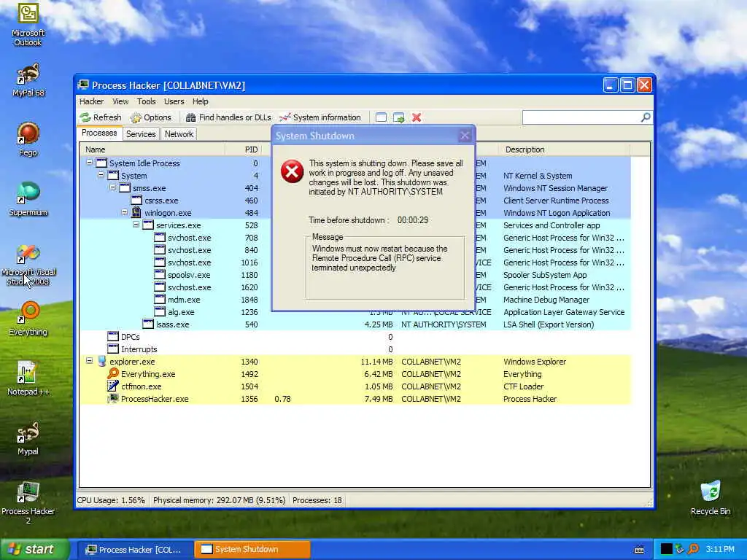Select the DPCs row
The width and height of the screenshot is (747, 560).
[355, 337]
